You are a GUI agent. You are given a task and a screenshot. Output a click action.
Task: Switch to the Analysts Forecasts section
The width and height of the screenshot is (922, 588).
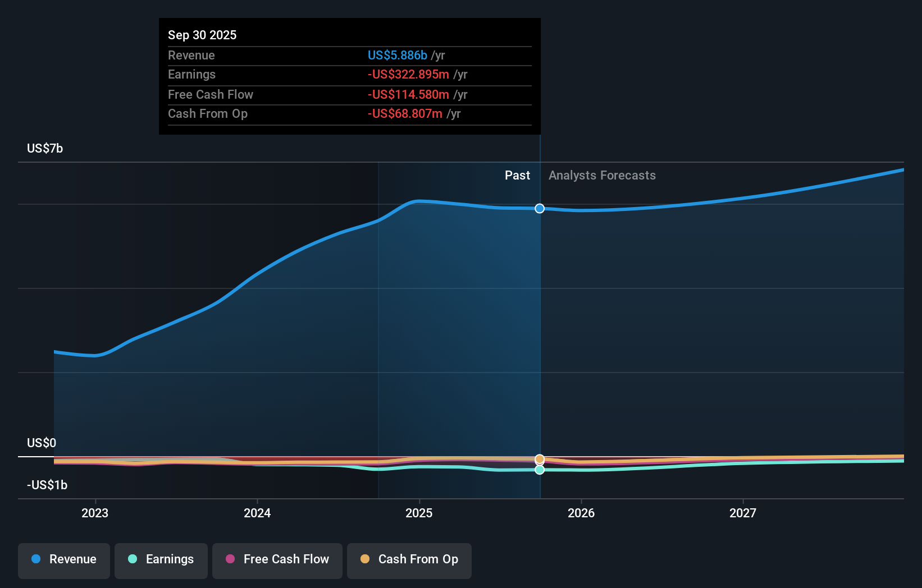tap(601, 175)
